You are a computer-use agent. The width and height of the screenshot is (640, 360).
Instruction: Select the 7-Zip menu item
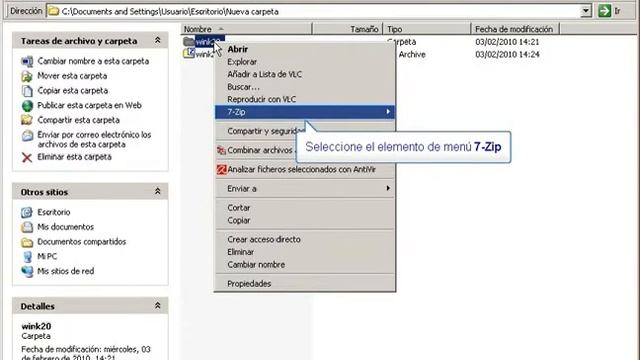coord(305,112)
